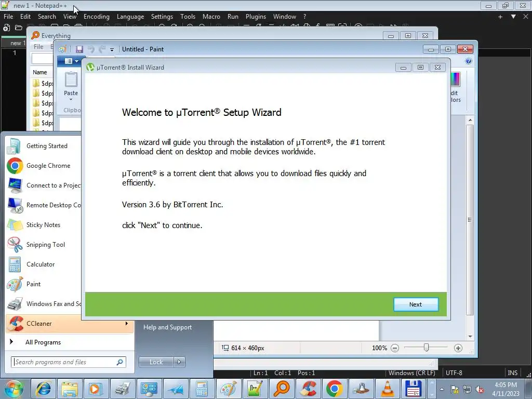The image size is (532, 399).
Task: Launch Paint from Start menu list
Action: [44, 284]
